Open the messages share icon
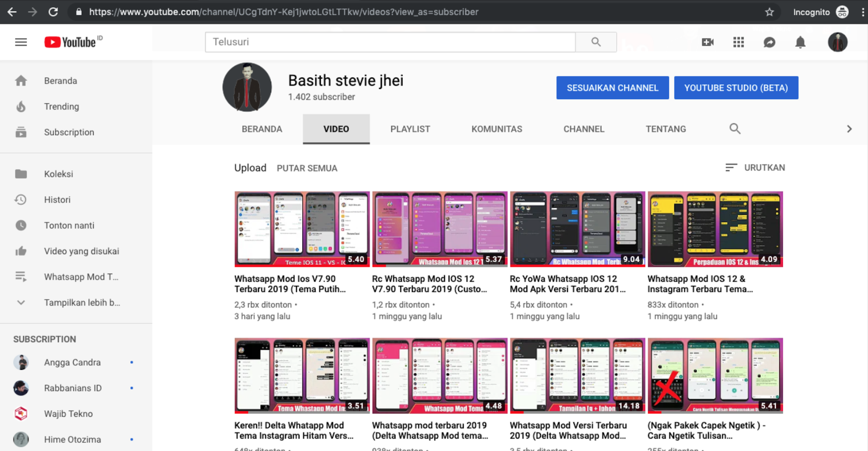The height and width of the screenshot is (451, 868). click(769, 42)
